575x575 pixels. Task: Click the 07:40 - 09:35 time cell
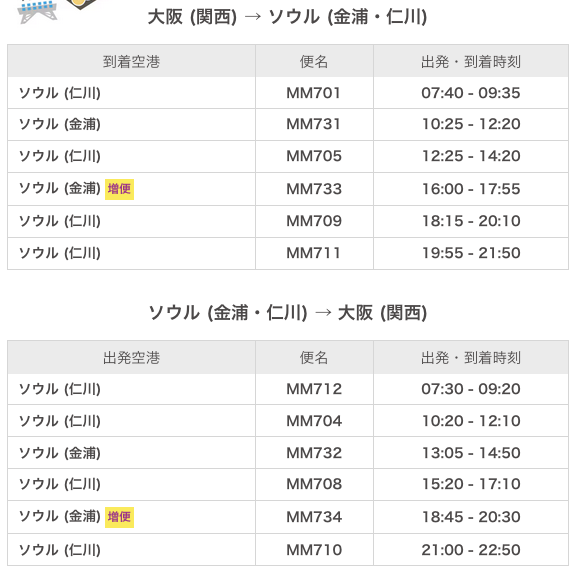click(470, 93)
